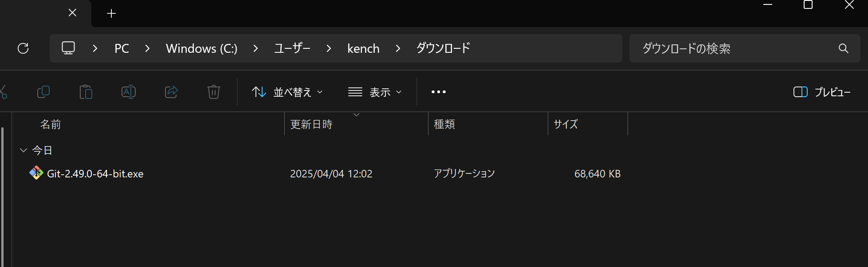The height and width of the screenshot is (267, 868).
Task: Expand chevron after ユーザー breadcrumb
Action: (329, 48)
